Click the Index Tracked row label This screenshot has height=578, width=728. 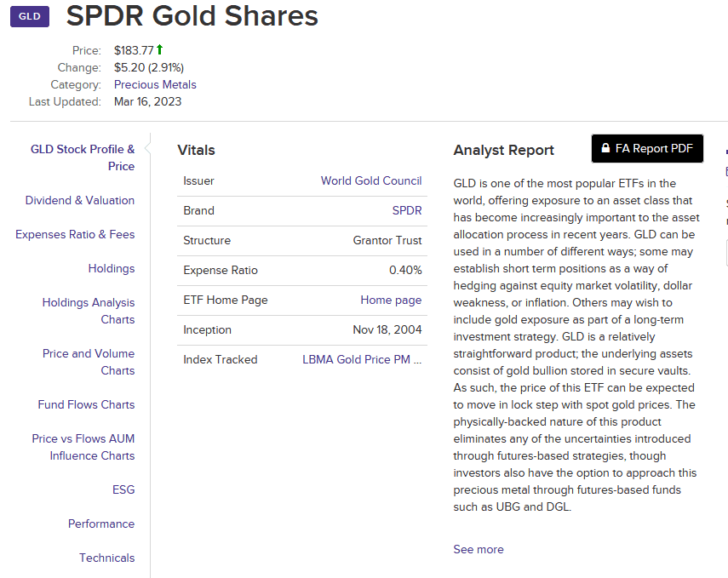pos(220,359)
